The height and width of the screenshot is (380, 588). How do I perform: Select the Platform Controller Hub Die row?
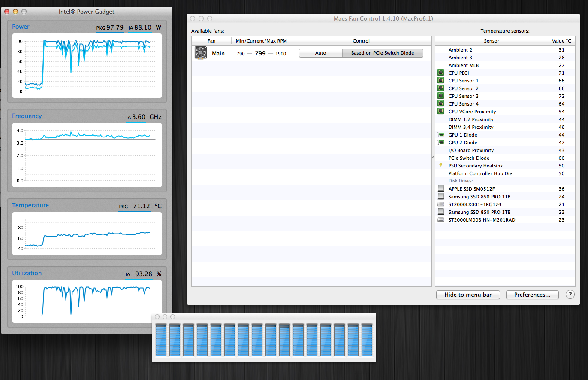tap(505, 173)
